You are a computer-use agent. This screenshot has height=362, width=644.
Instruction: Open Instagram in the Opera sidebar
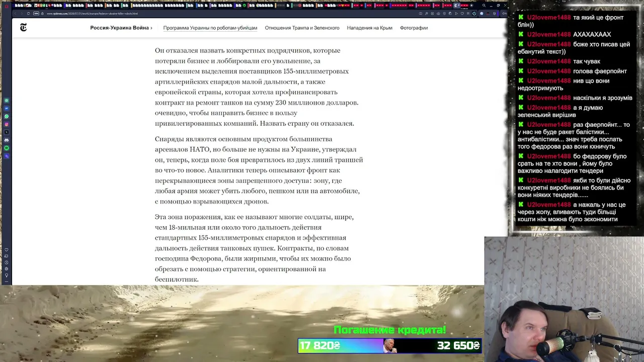pos(7,124)
